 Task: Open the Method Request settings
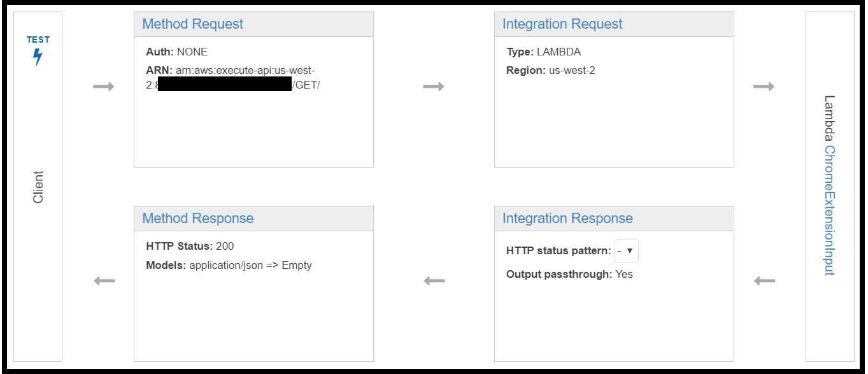point(192,24)
